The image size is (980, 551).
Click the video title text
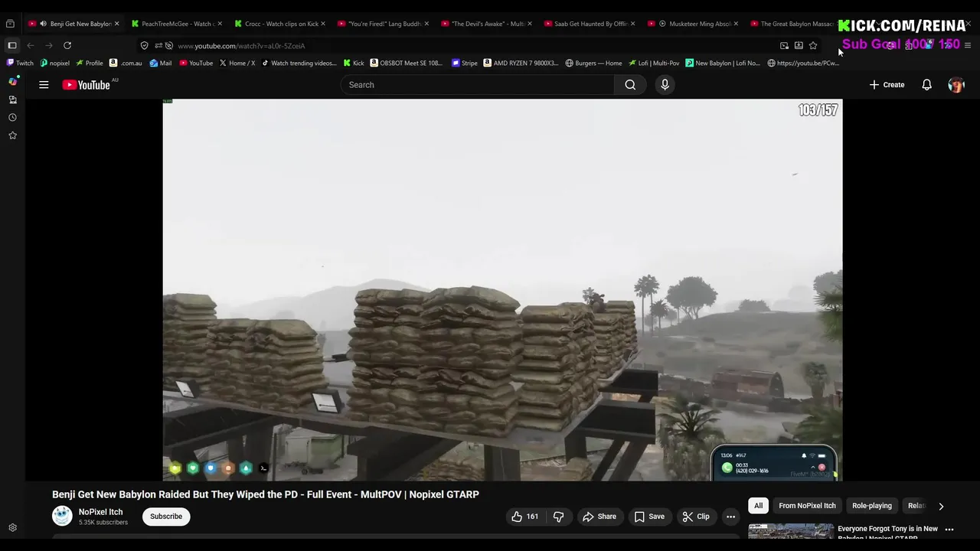click(266, 494)
